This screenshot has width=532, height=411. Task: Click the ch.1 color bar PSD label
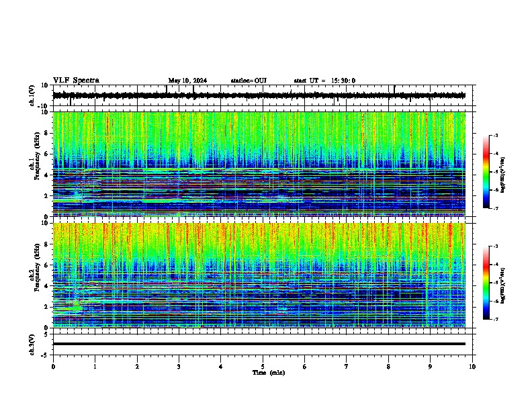coord(502,175)
